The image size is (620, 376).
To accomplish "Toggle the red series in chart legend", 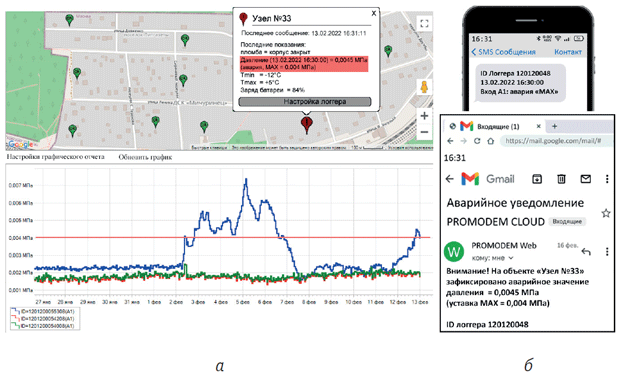I will point(43,319).
